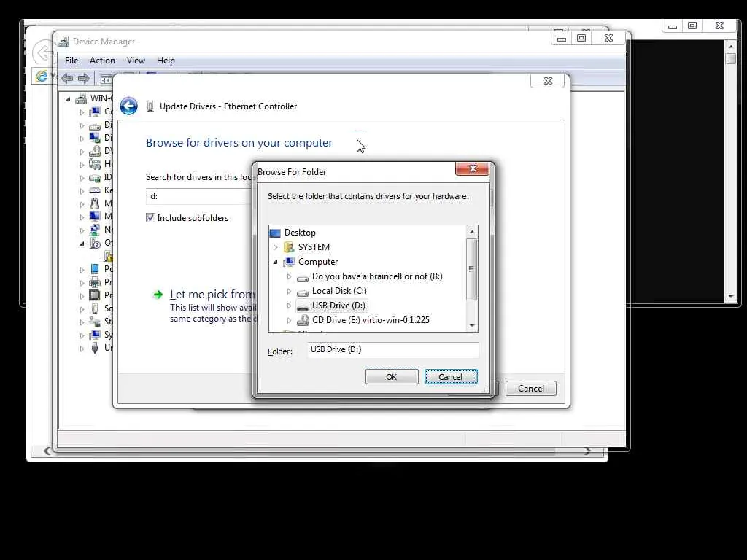Select the Processors chip icon
747x560 pixels.
click(95, 295)
